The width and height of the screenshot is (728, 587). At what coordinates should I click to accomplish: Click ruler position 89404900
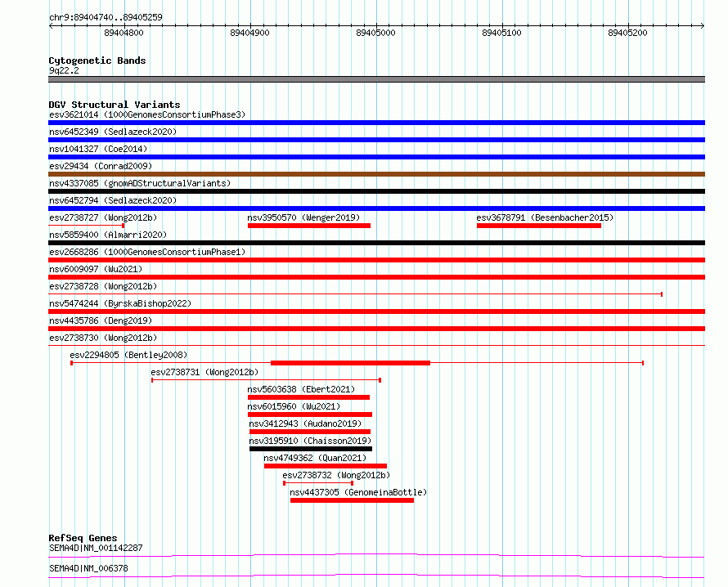point(249,33)
